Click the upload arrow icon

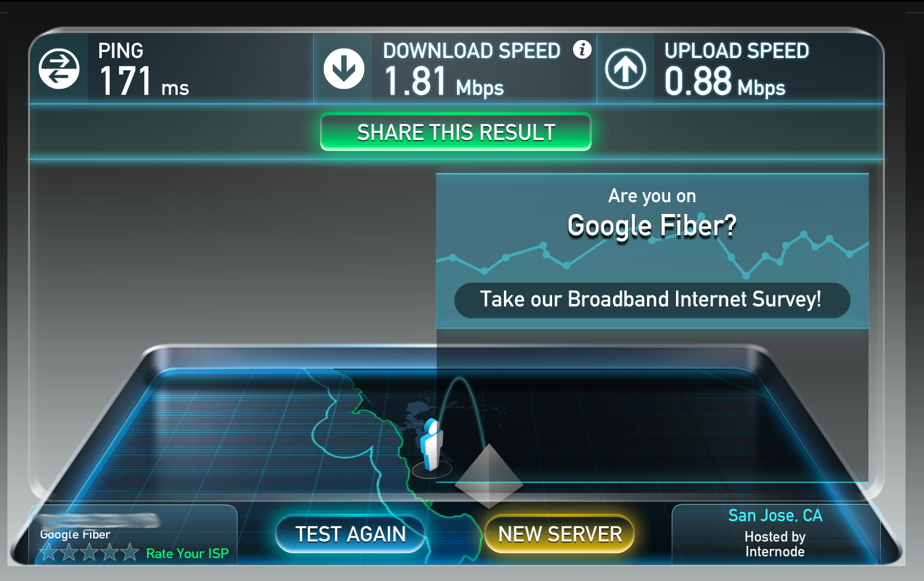(x=625, y=68)
